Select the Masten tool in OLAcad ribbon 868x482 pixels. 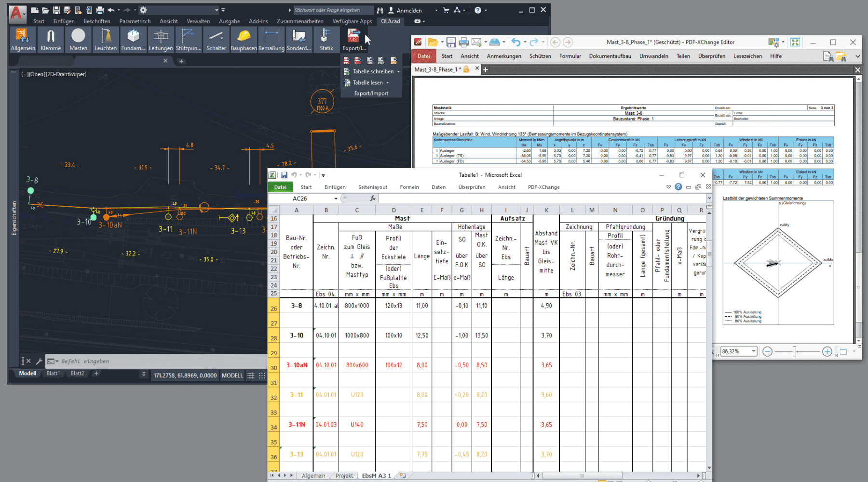pos(78,39)
